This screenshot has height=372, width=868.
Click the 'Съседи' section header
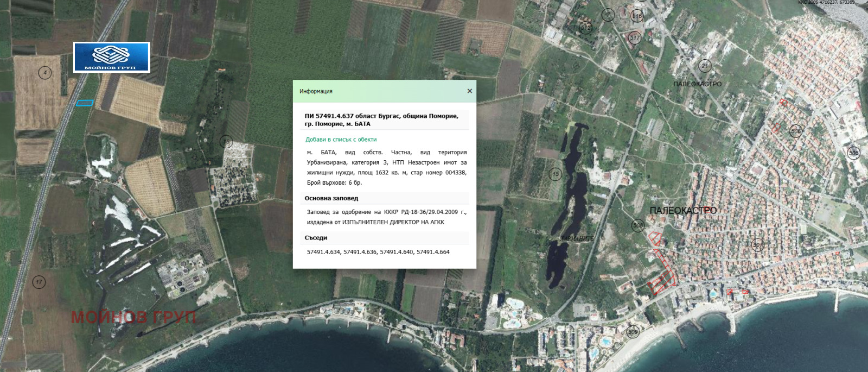coord(316,238)
